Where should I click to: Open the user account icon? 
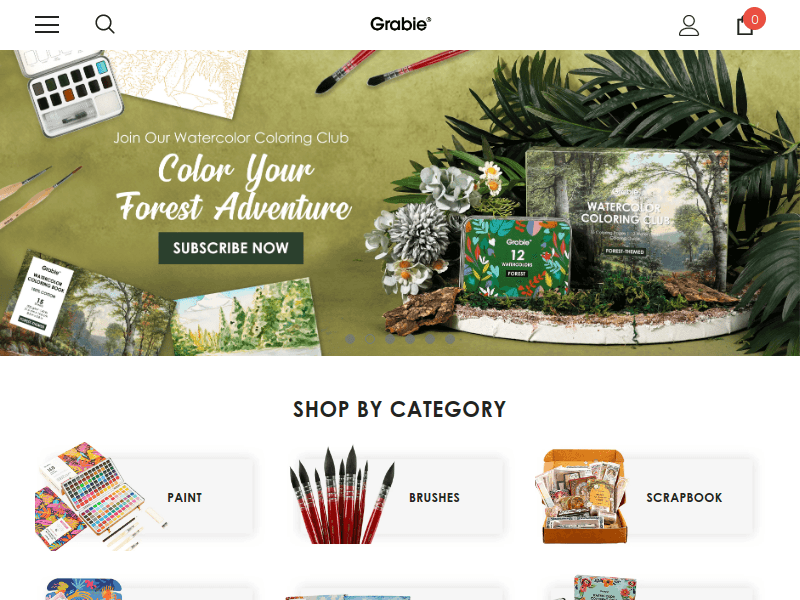coord(689,25)
